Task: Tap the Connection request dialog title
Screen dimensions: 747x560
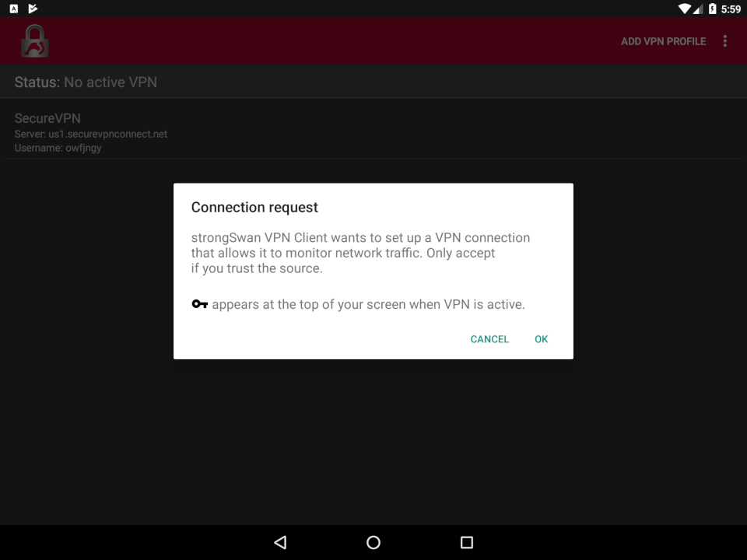Action: pyautogui.click(x=254, y=208)
